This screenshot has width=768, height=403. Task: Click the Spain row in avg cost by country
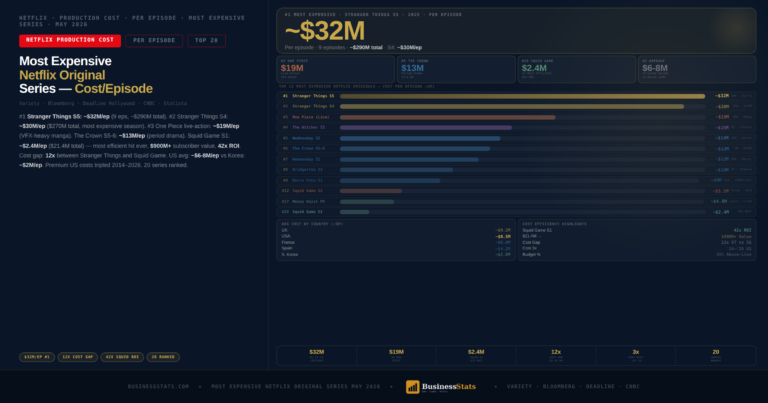(x=396, y=248)
